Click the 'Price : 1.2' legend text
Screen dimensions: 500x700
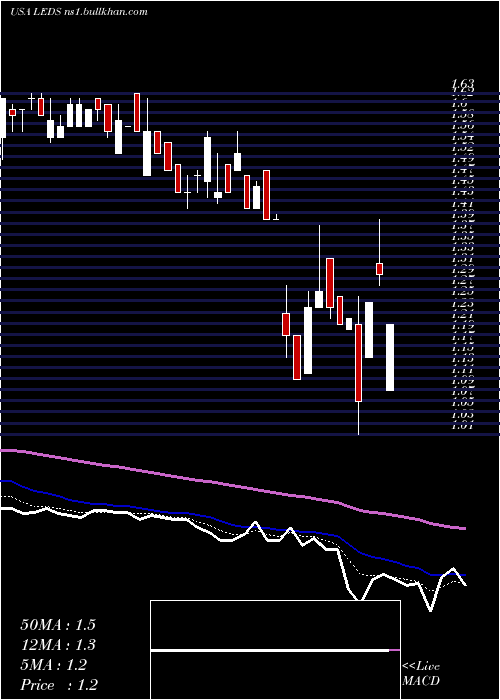tap(59, 685)
